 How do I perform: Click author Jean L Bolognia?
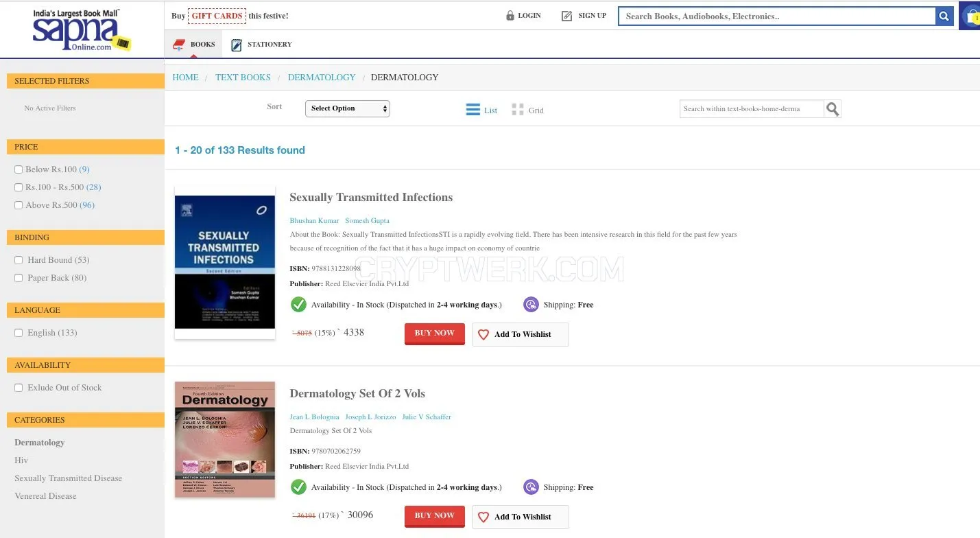pyautogui.click(x=314, y=417)
